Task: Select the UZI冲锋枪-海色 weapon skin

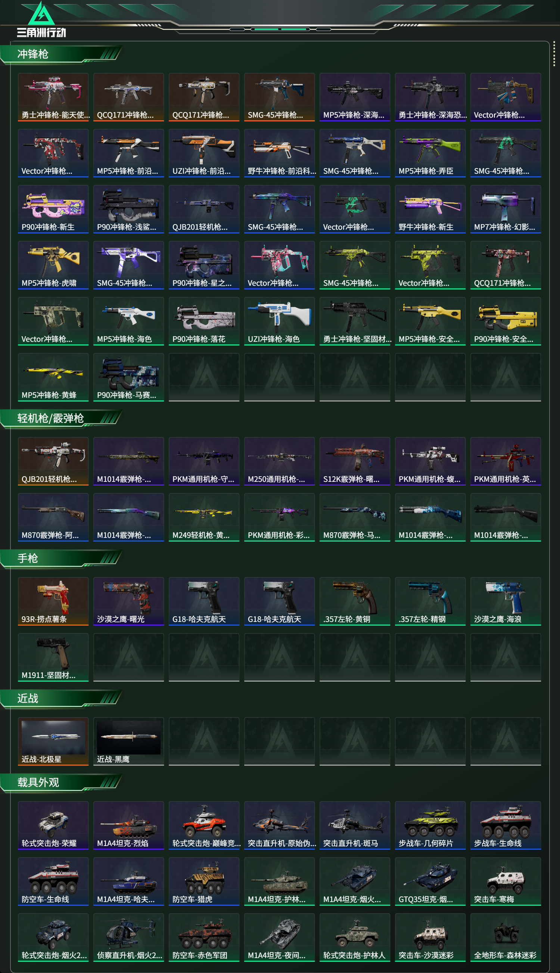Action: tap(279, 321)
